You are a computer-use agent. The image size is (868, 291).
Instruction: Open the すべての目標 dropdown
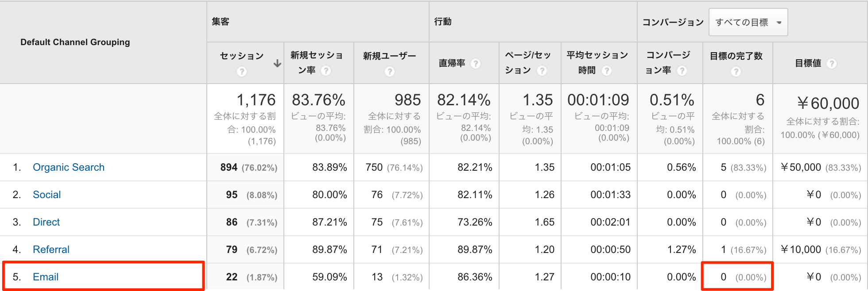click(748, 22)
